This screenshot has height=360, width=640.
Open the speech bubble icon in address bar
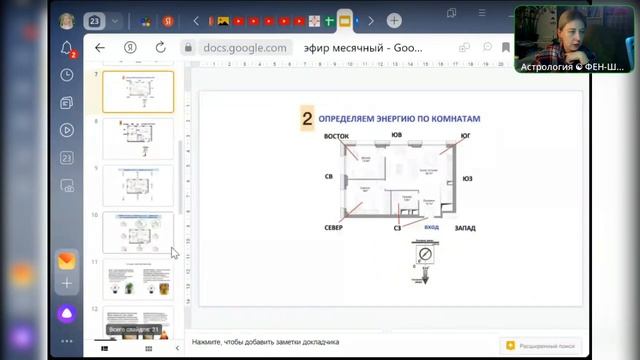(x=487, y=47)
